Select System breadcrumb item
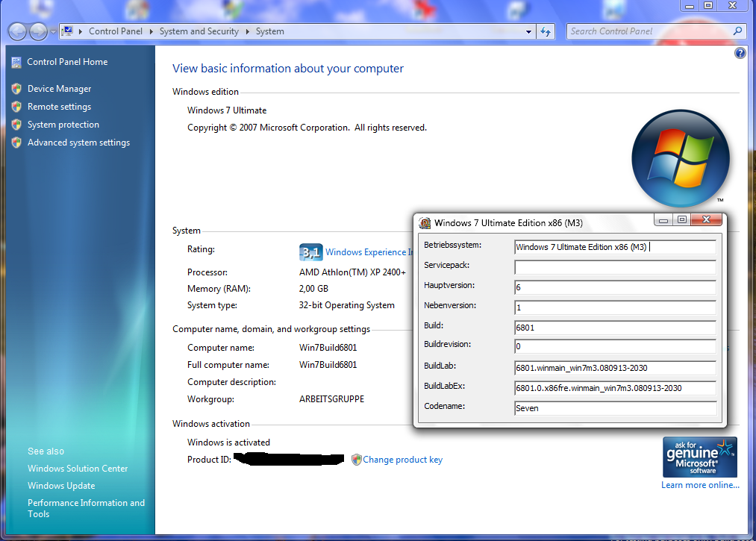This screenshot has width=756, height=541. 270,31
